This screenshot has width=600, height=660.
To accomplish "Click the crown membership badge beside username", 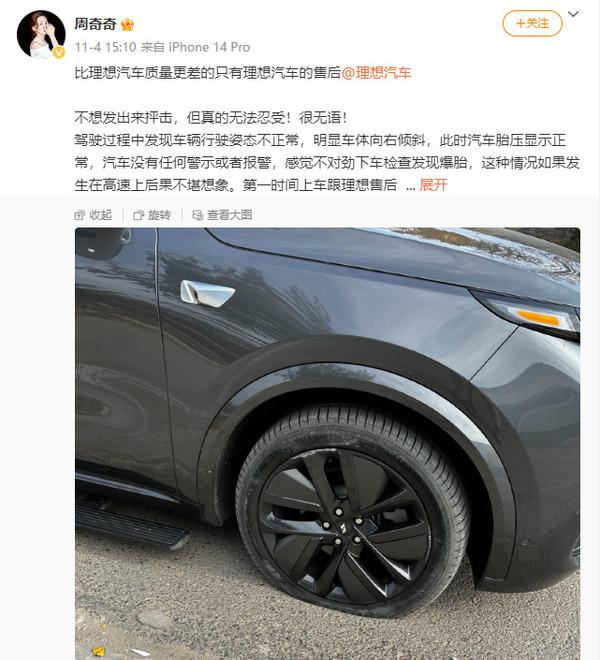I will pyautogui.click(x=127, y=24).
